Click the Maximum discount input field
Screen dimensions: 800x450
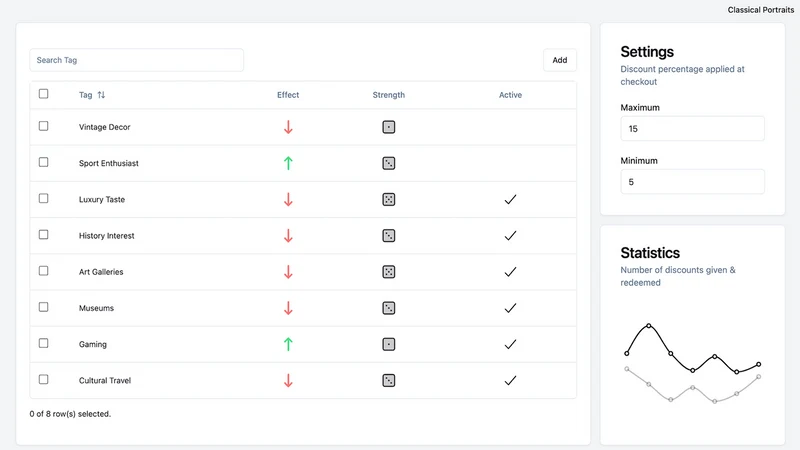pos(692,129)
